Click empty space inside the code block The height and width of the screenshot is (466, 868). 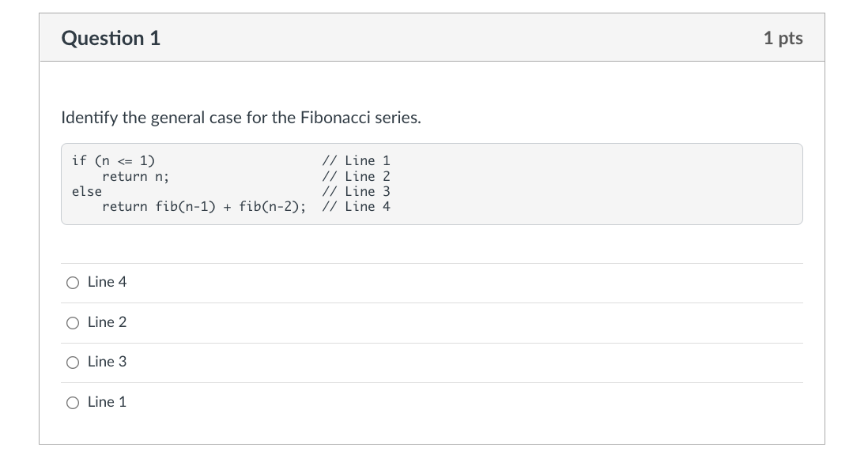pyautogui.click(x=593, y=184)
